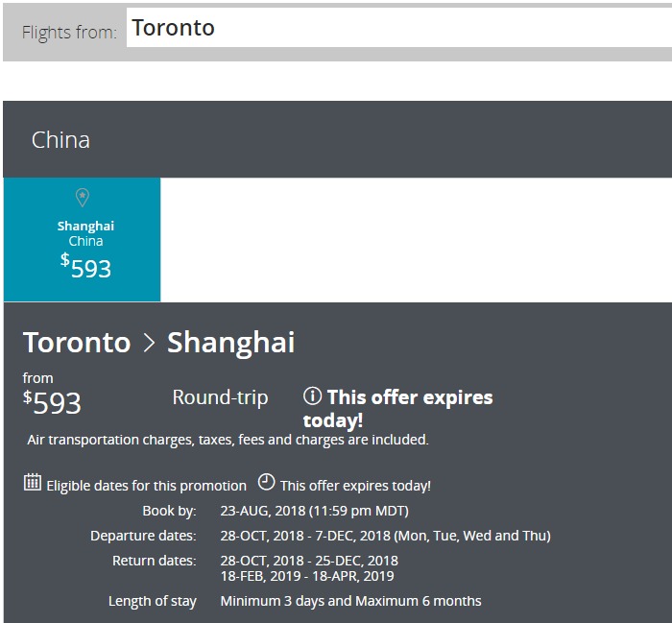The height and width of the screenshot is (623, 672).
Task: Click 'Eligible dates for this promotion' text
Action: coord(147,486)
